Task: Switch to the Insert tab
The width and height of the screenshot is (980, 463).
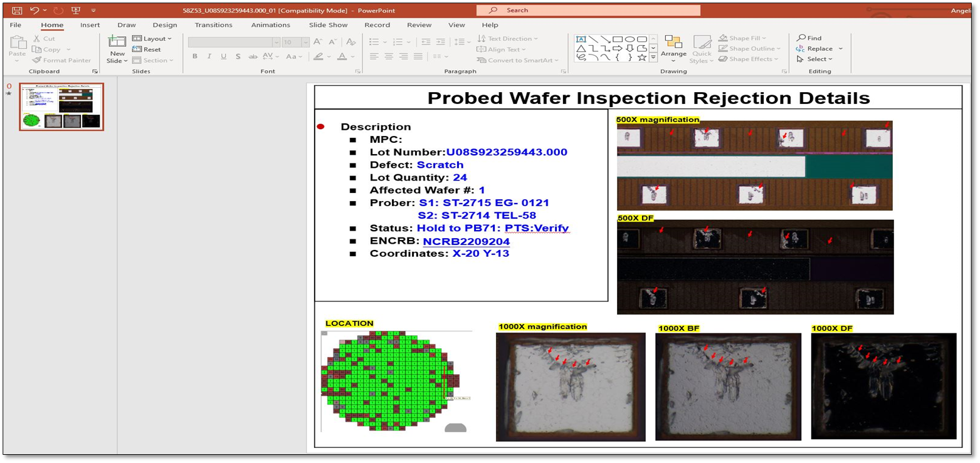Action: [90, 25]
